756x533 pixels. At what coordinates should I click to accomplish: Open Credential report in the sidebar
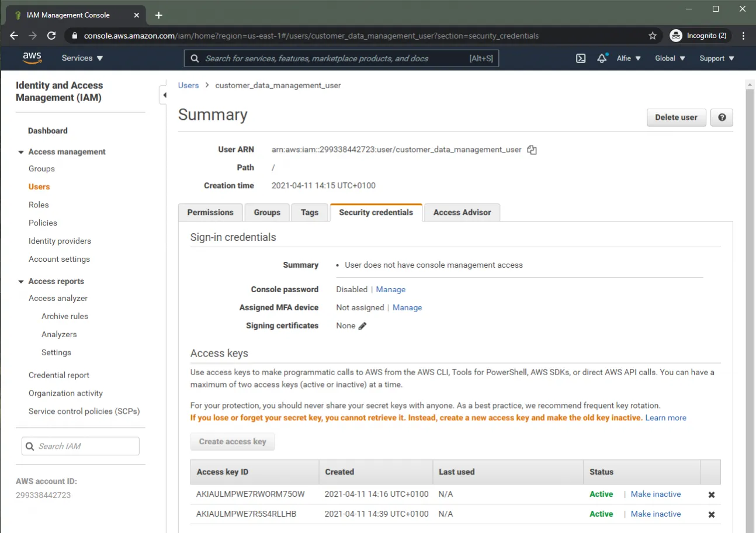coord(59,376)
